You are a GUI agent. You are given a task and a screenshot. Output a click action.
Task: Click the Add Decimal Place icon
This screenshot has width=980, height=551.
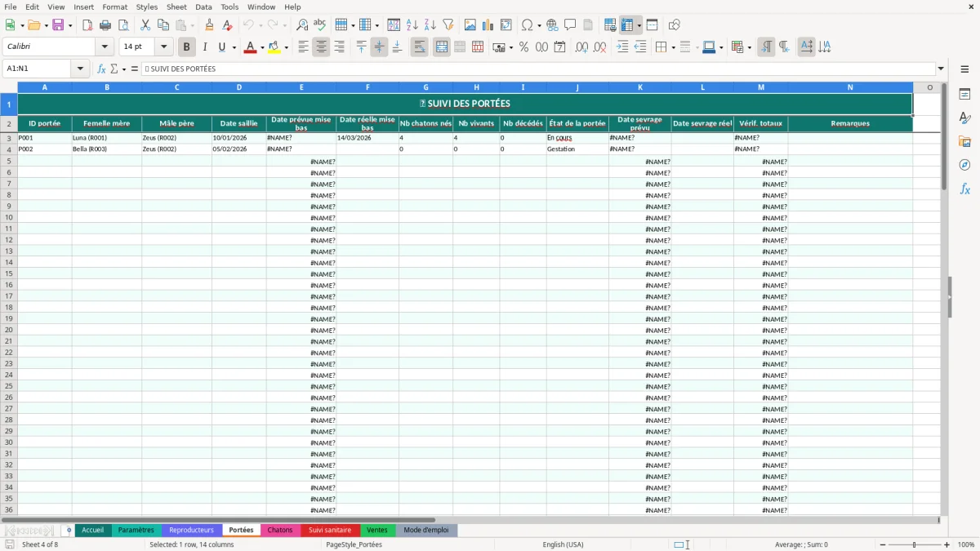[582, 47]
